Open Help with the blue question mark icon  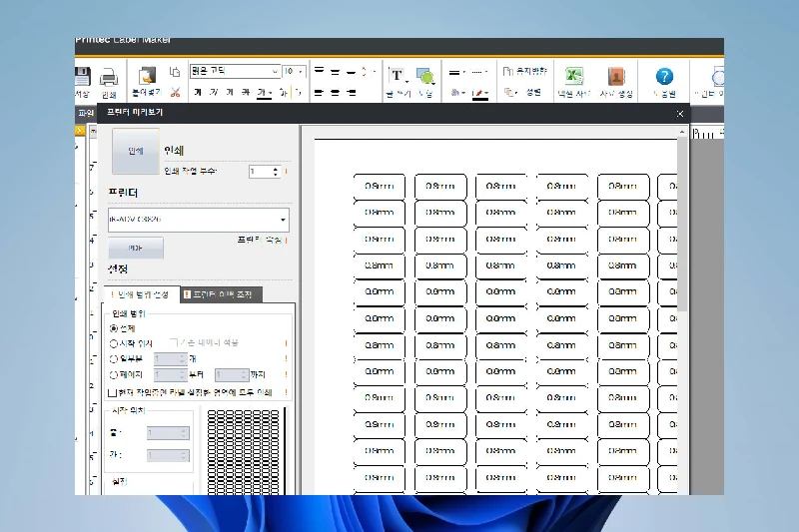pos(664,77)
